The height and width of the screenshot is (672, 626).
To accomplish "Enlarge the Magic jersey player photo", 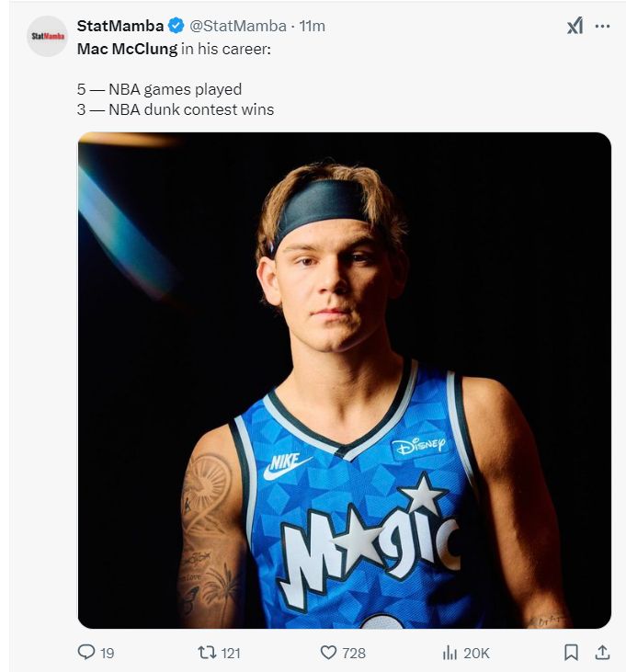I will click(x=344, y=380).
